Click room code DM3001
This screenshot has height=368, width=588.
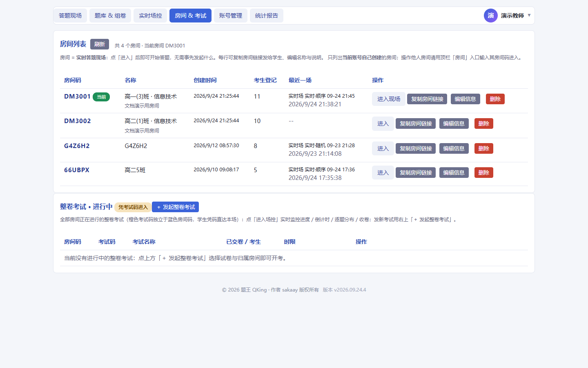(x=77, y=96)
